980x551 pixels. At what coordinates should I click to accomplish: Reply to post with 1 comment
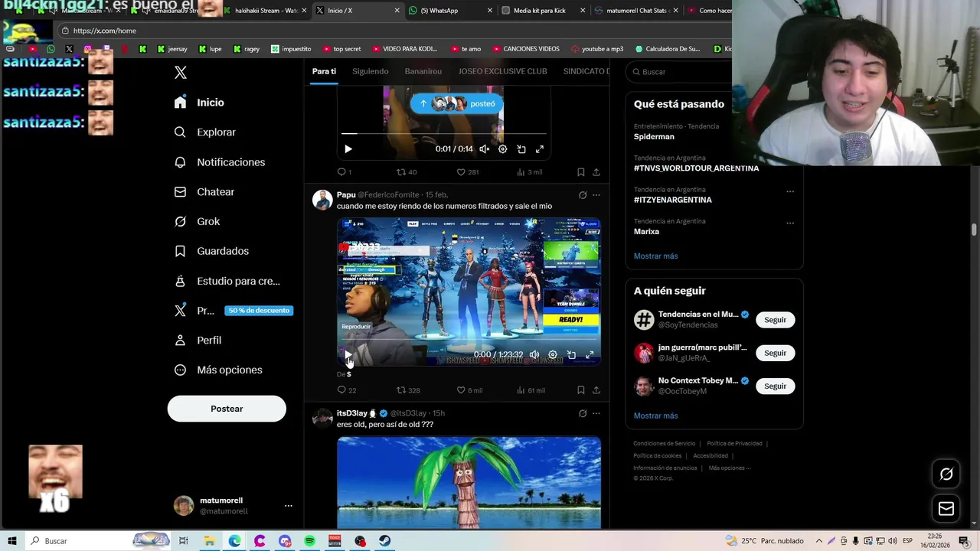coord(345,172)
